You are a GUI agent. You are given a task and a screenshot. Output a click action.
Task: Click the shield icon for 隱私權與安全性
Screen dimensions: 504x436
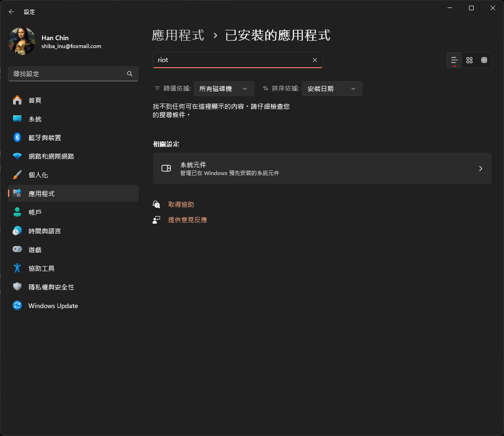[17, 287]
